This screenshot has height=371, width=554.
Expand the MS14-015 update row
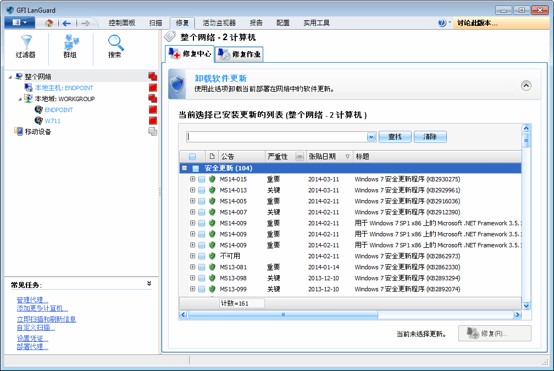pos(192,179)
